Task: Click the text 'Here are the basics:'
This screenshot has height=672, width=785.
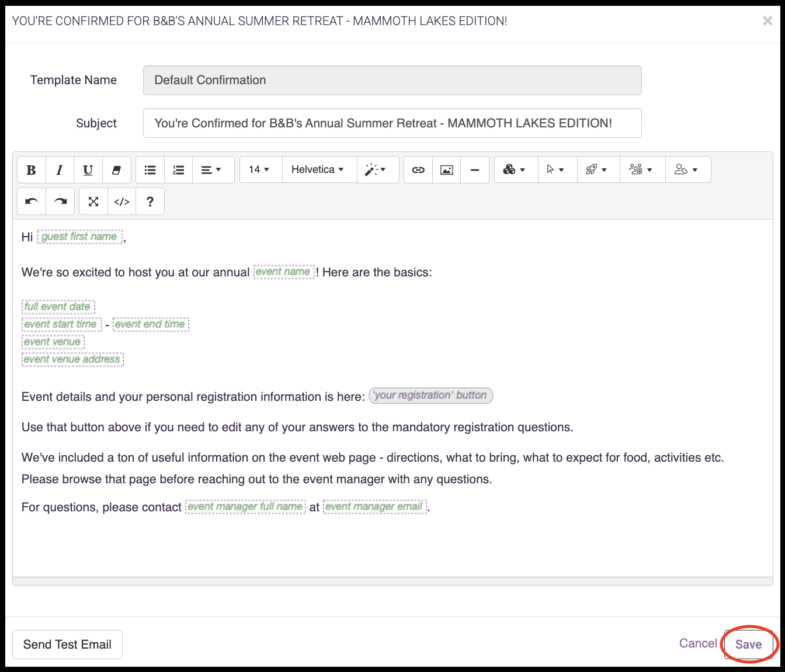Action: tap(377, 272)
